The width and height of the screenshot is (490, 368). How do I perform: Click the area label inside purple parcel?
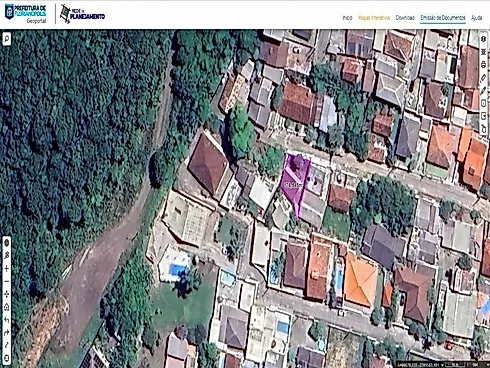[293, 185]
